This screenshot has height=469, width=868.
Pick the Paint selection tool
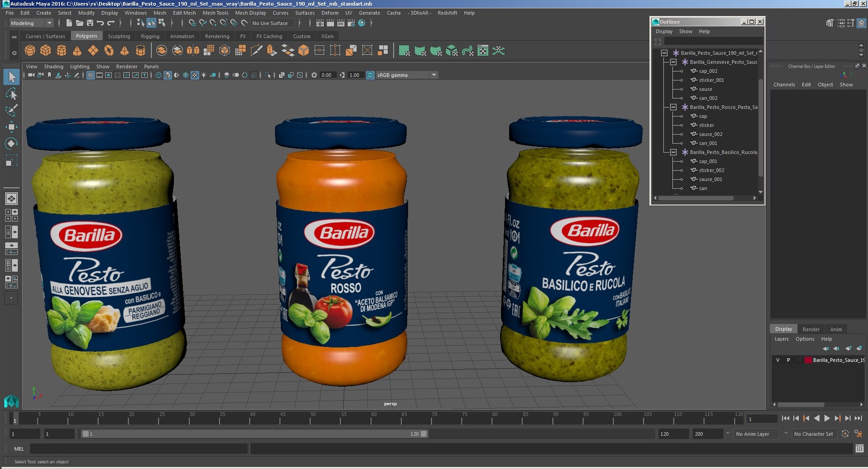pos(12,110)
